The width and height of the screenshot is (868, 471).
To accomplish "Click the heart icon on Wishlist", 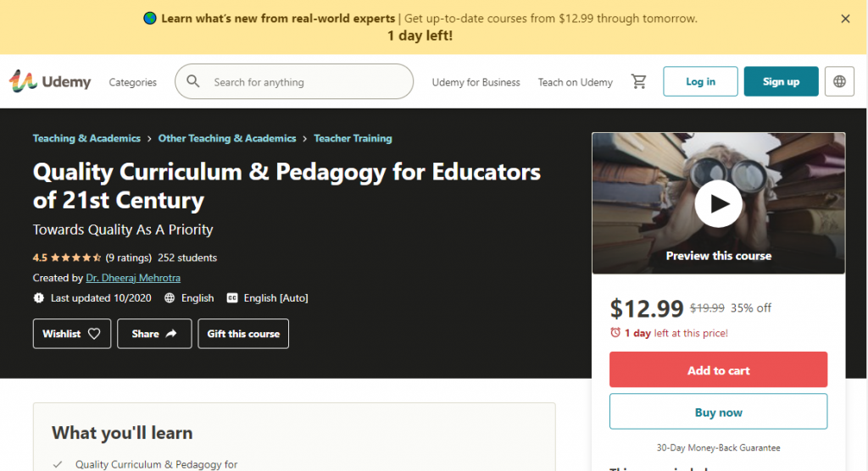I will (x=94, y=334).
